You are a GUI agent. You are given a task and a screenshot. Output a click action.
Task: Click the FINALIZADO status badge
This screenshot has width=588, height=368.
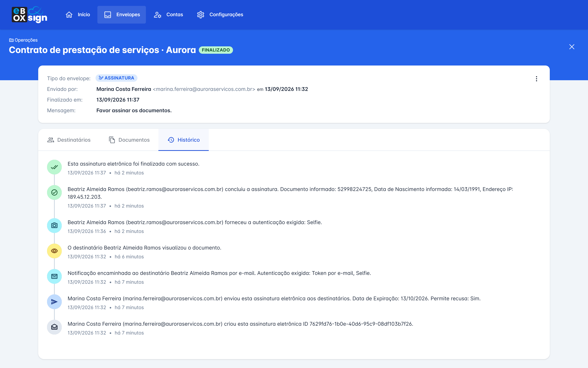pyautogui.click(x=216, y=50)
